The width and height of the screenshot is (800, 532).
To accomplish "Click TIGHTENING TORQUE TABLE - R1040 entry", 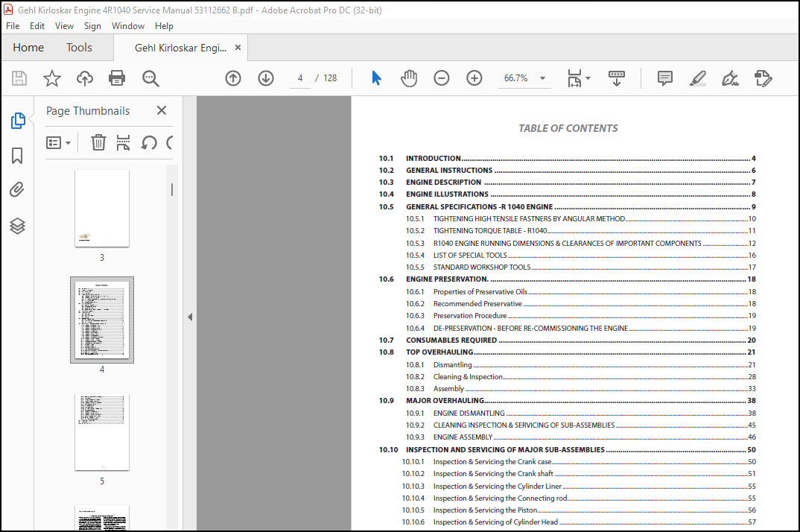I will pos(580,231).
